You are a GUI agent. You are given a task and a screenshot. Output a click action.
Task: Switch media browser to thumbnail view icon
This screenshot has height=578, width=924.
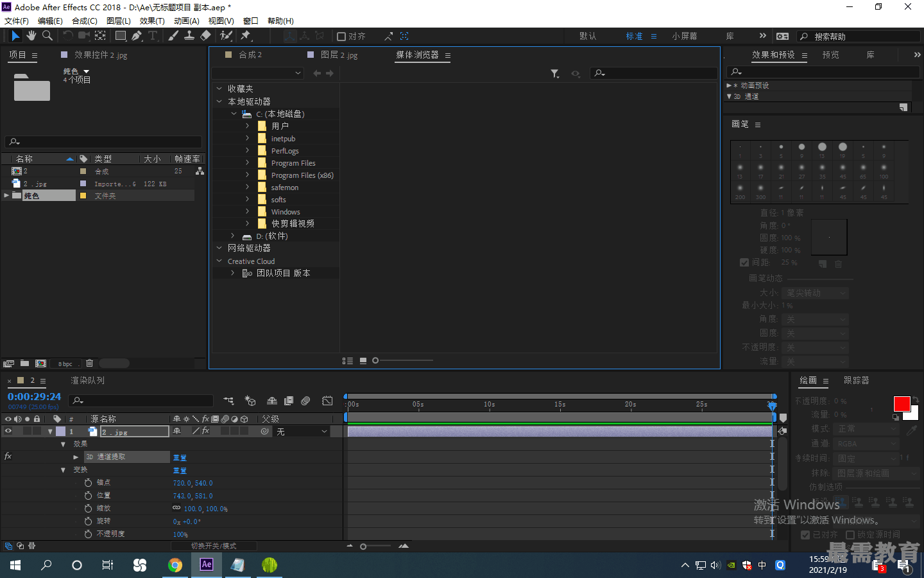[363, 361]
